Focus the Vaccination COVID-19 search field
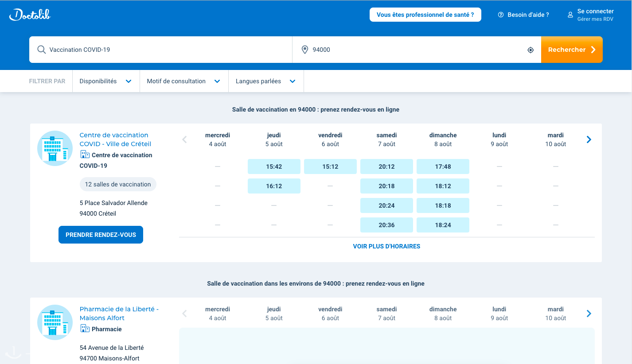This screenshot has height=364, width=632. tap(161, 50)
